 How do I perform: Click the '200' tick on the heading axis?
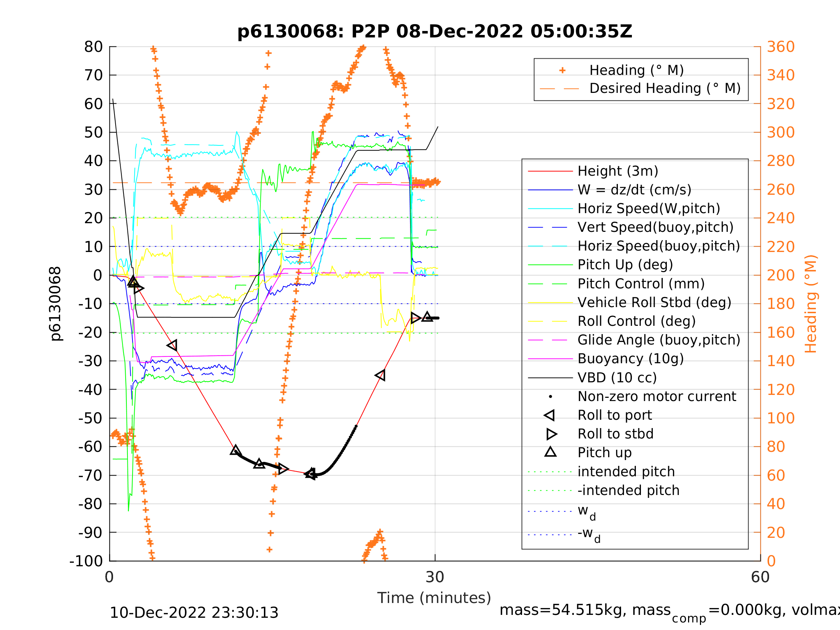point(781,275)
